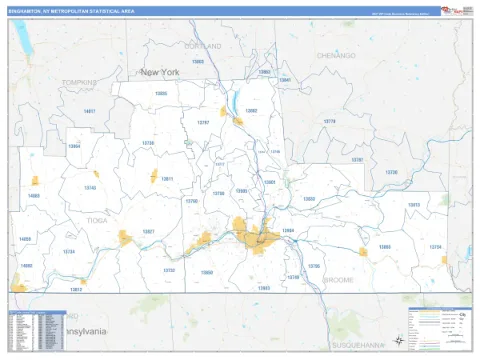Select ZIP code 13730 area
Viewport: 480px width, 360px height.
pyautogui.click(x=391, y=172)
